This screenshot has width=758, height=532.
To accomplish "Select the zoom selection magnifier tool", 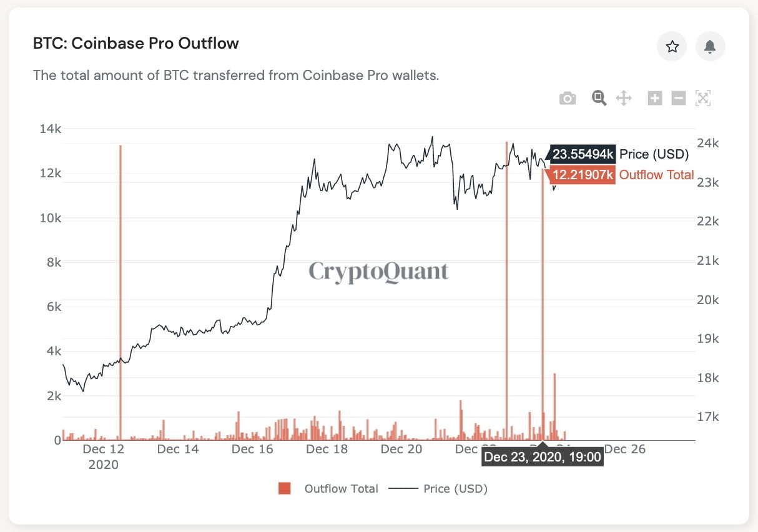I will pyautogui.click(x=598, y=98).
